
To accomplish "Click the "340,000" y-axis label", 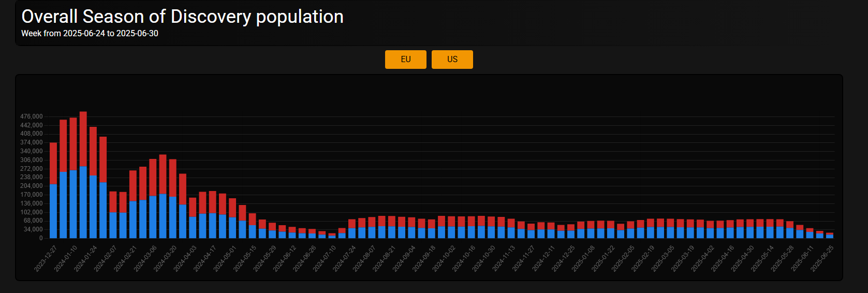I will (x=32, y=151).
